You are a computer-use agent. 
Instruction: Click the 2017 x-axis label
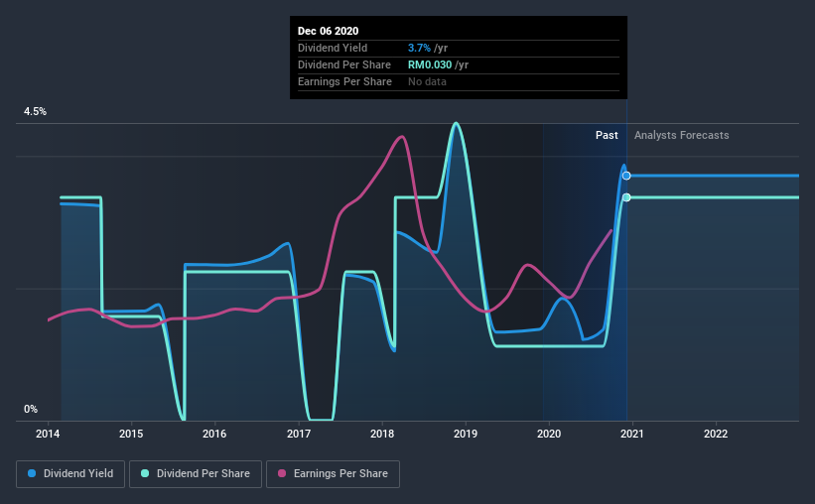click(x=299, y=434)
